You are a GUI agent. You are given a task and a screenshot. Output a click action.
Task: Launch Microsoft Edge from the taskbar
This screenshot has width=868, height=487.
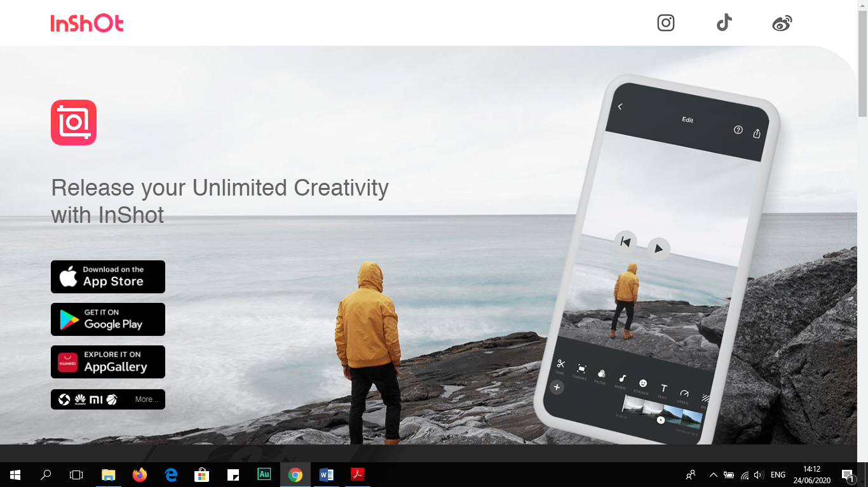click(x=171, y=474)
